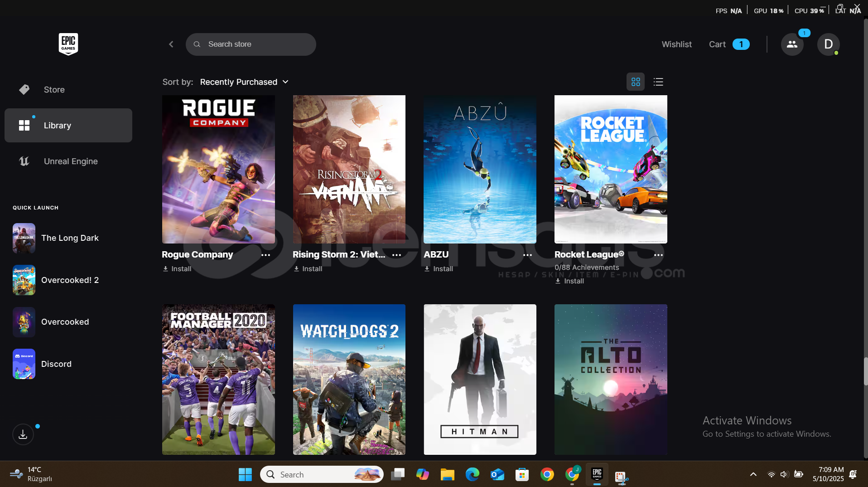Install ABZU

pos(439,269)
